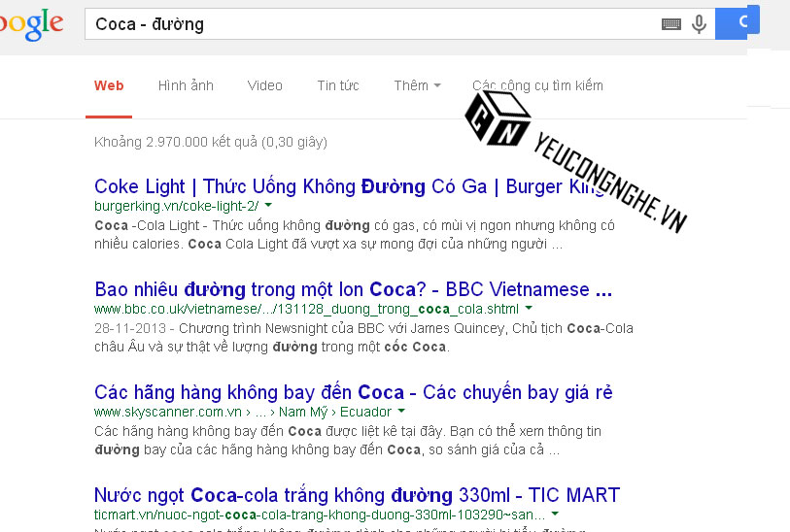Screen dimensions: 790x532
Task: Switch to the Hình ảnh tab
Action: [x=186, y=85]
